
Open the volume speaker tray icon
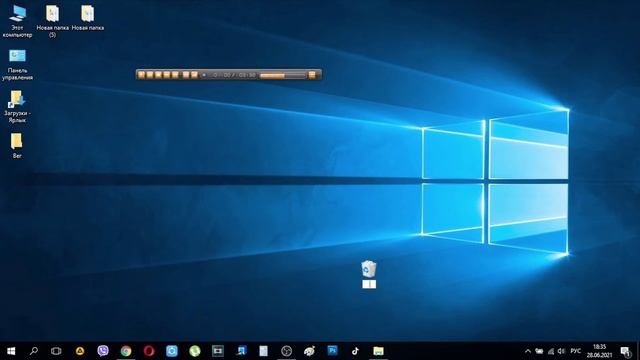click(562, 351)
